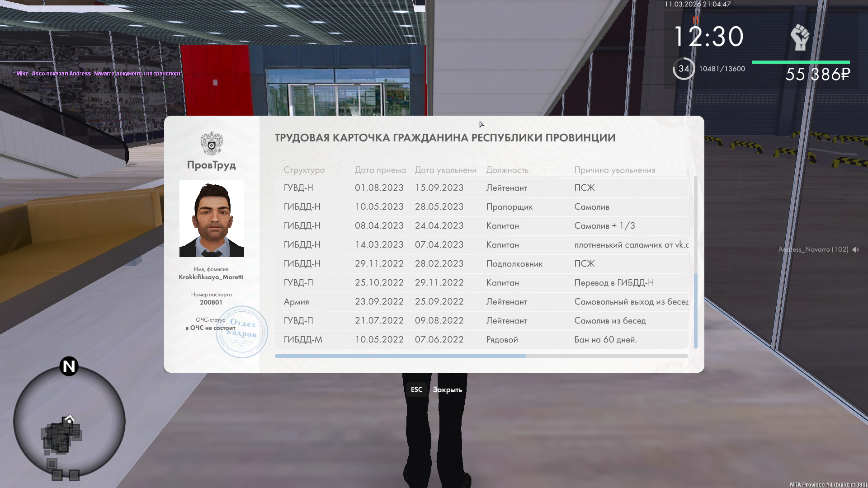Click the green health bar
The width and height of the screenshot is (868, 488).
point(800,62)
